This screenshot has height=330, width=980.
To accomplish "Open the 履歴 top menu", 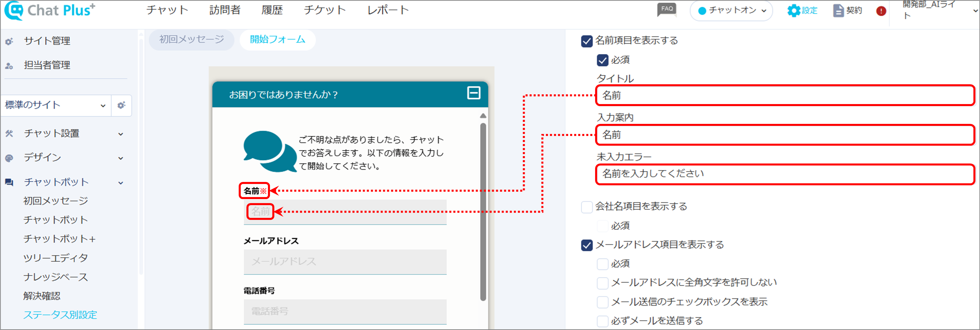I will pos(272,10).
